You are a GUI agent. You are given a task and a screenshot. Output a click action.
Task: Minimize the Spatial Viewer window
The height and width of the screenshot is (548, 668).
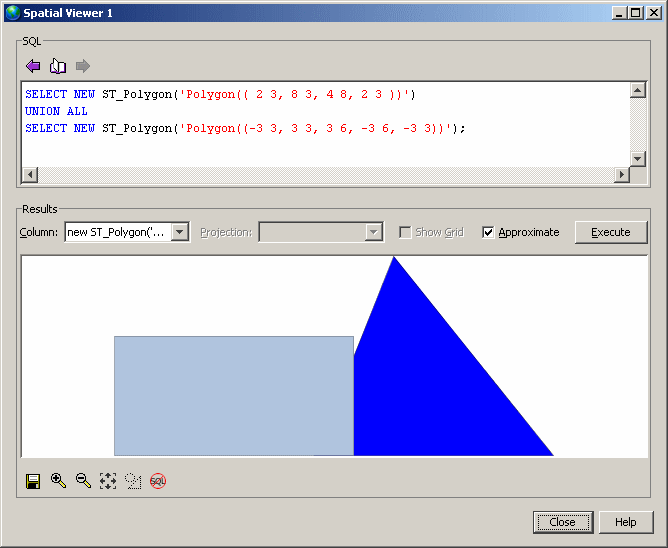(x=619, y=13)
